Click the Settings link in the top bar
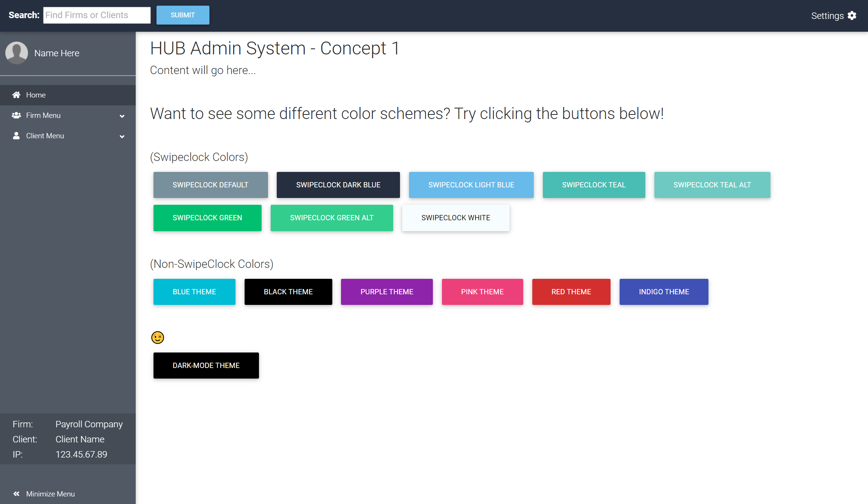Screen dimensions: 868x504 (x=827, y=15)
